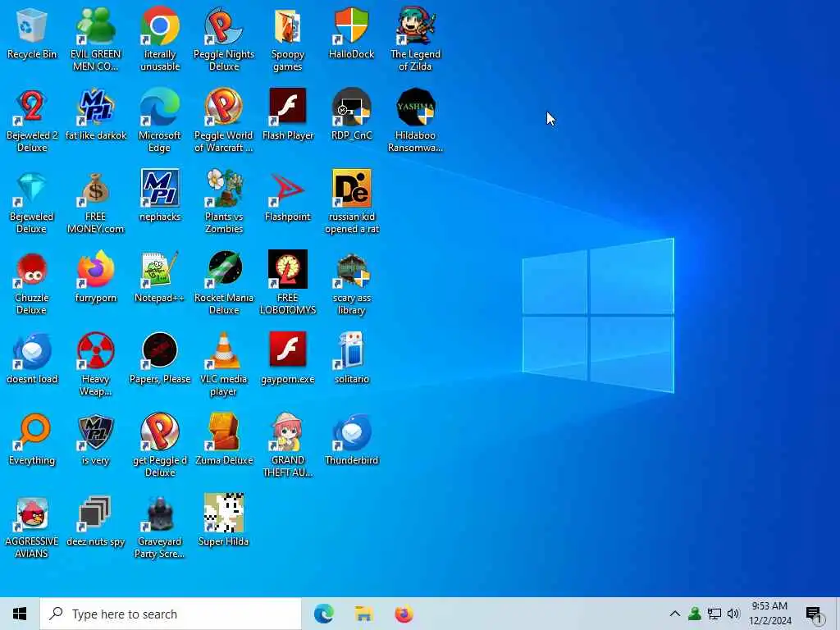
Task: Open the clock showing 9:53 AM
Action: (769, 614)
